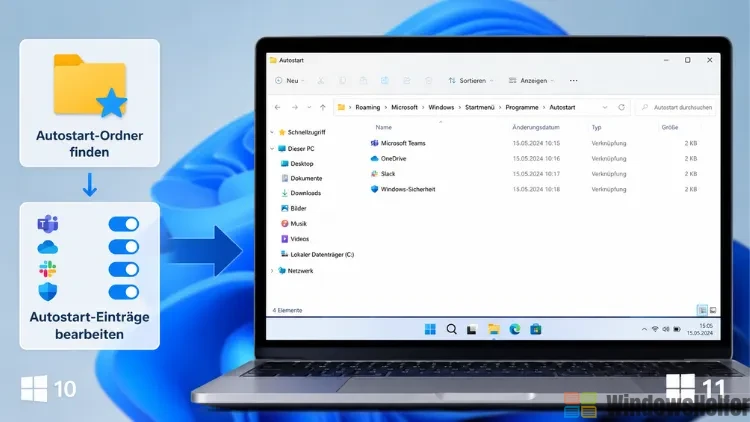This screenshot has height=422, width=750.
Task: Open Musik in the navigation pane
Action: point(294,224)
